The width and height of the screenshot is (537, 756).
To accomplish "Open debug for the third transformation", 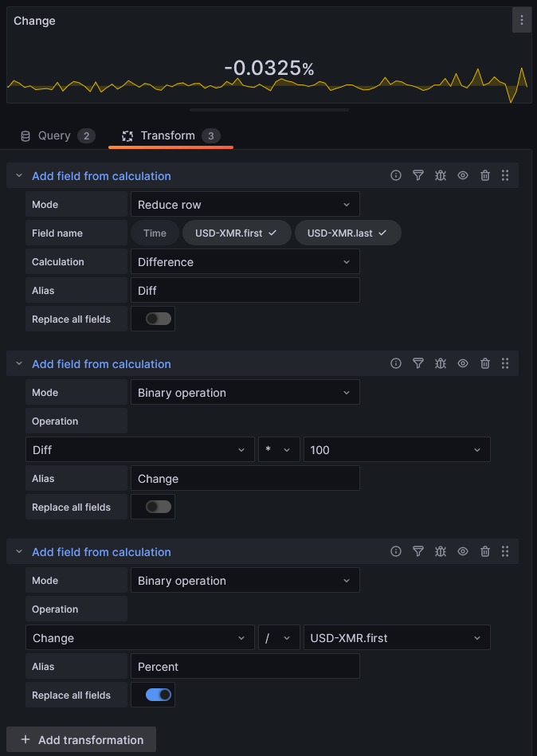I will (x=441, y=552).
